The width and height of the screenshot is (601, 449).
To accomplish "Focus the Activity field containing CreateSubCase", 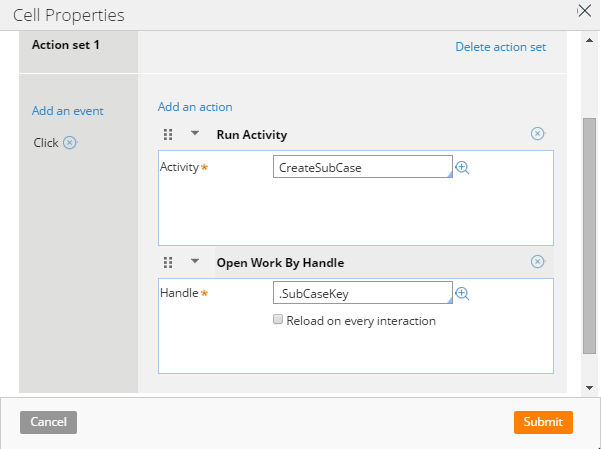I will (363, 167).
